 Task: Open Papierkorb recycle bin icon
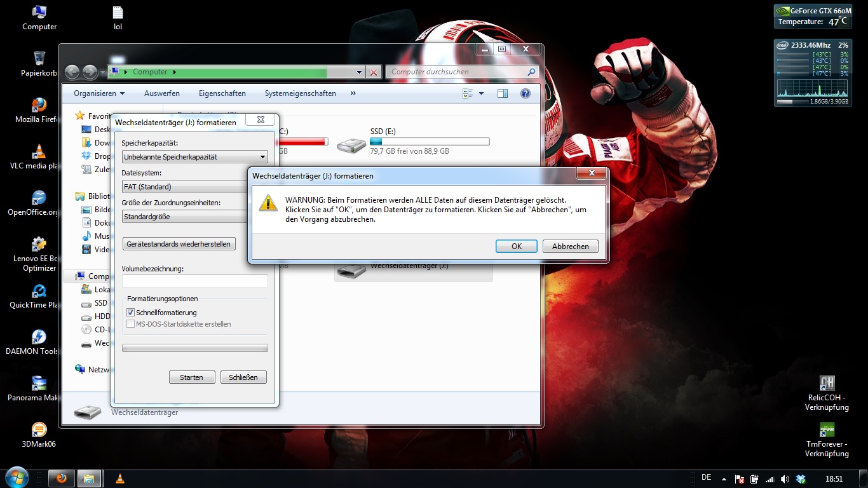coord(39,64)
